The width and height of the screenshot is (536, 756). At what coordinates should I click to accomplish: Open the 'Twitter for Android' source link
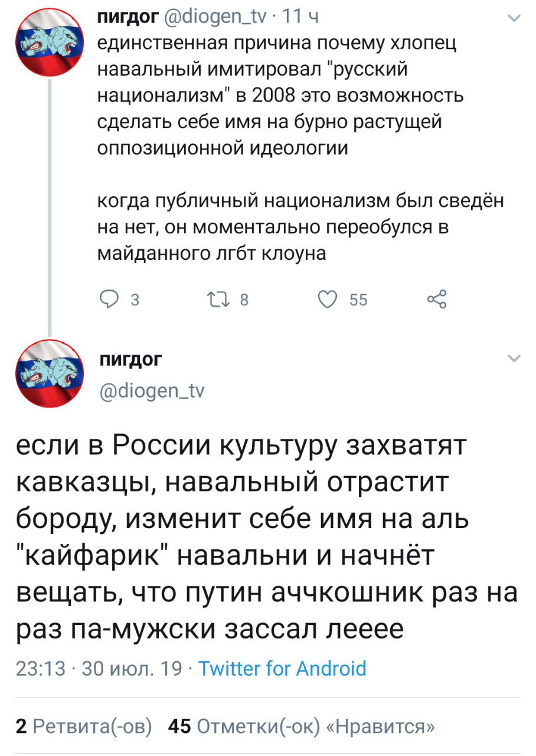pyautogui.click(x=282, y=669)
